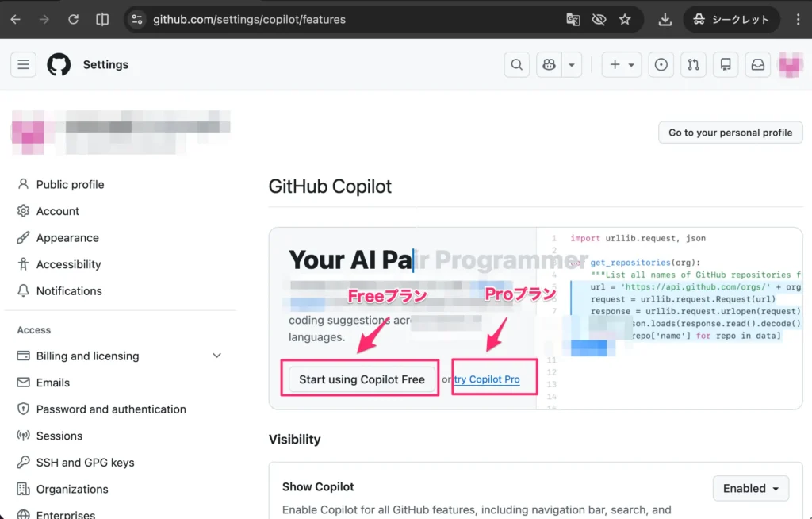Open Copilot chat icon in header
Image resolution: width=812 pixels, height=519 pixels.
549,65
